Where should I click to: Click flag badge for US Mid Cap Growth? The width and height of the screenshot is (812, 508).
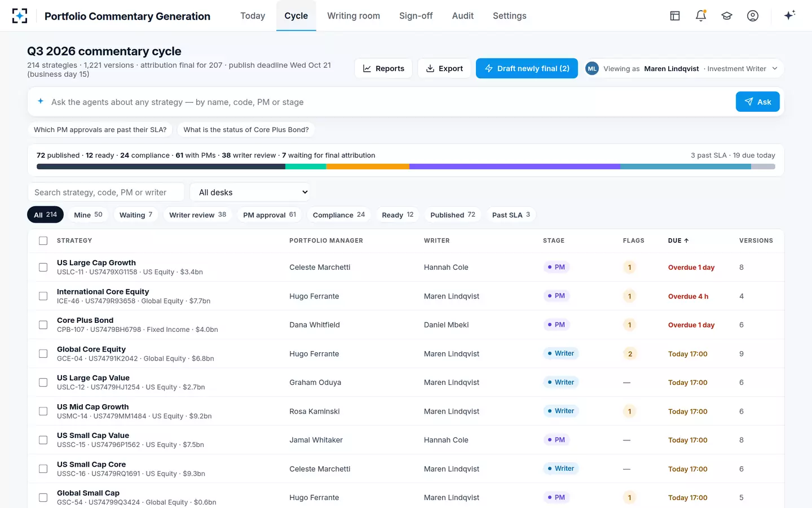(630, 411)
